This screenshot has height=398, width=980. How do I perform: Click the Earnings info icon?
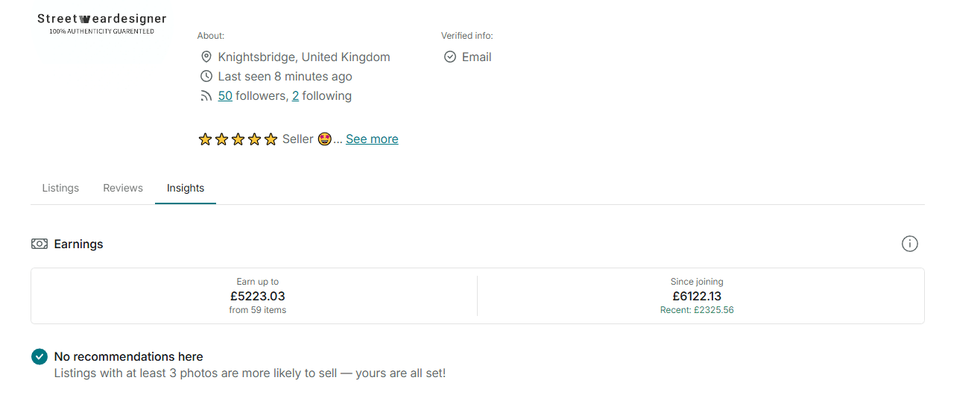(909, 244)
